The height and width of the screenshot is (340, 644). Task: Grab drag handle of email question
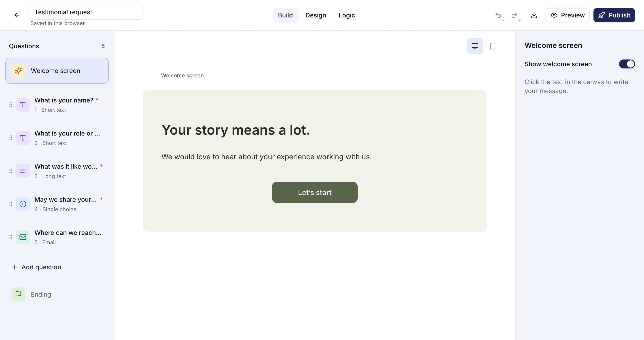pyautogui.click(x=11, y=237)
